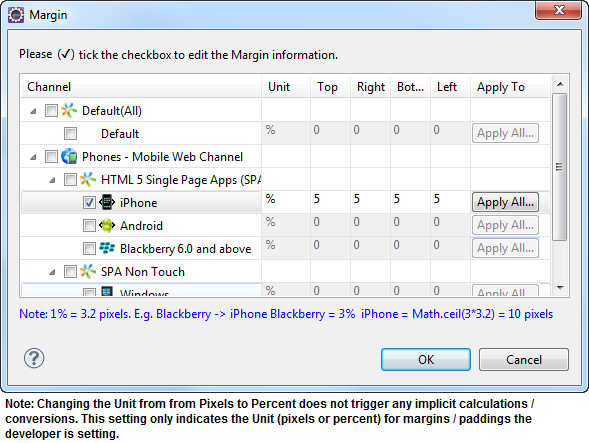Click the vertical scrollbar thumb
The image size is (589, 443).
pos(560,167)
